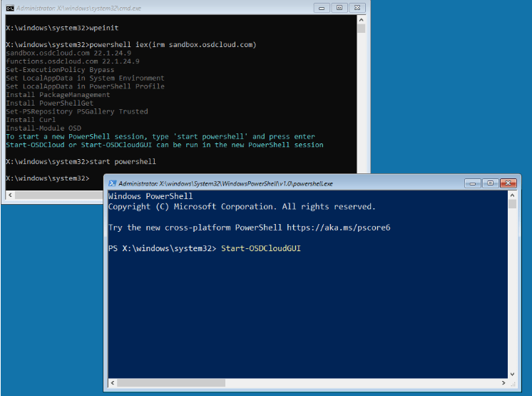Click the 'PS X:\windows\system32>' prompt
Image resolution: width=532 pixels, height=396 pixels.
[162, 248]
